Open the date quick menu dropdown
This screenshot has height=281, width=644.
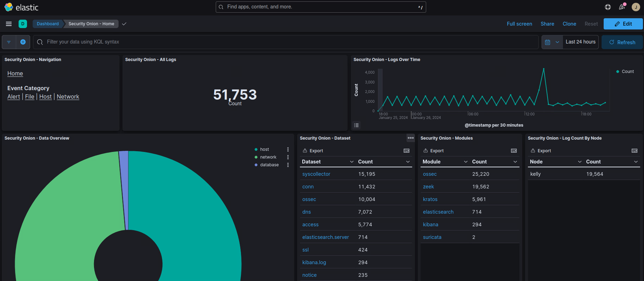552,42
